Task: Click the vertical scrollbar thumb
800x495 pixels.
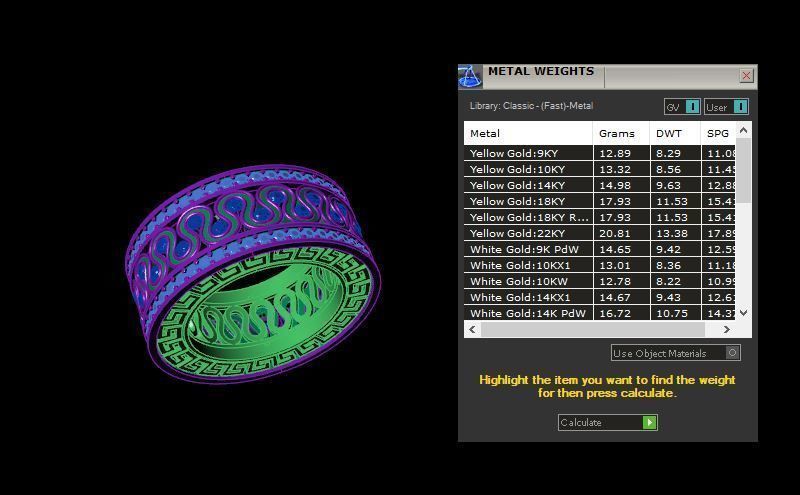Action: click(x=743, y=170)
